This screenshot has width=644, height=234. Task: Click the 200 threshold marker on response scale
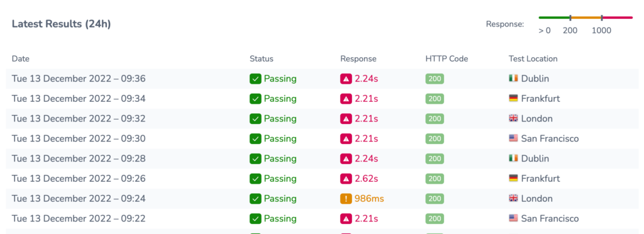[570, 18]
